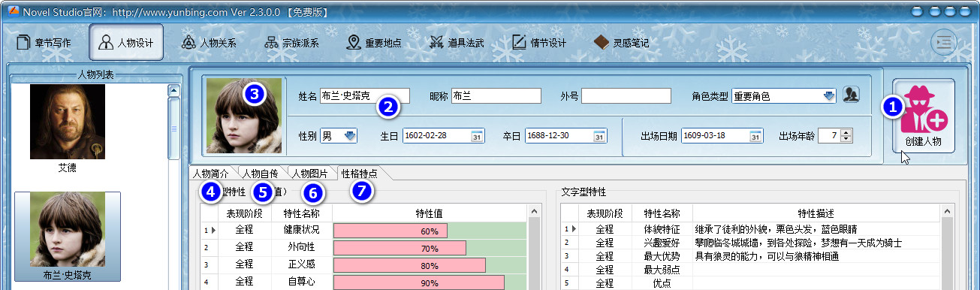Image resolution: width=980 pixels, height=290 pixels.
Task: Expand the 性别 gender dropdown
Action: 351,136
